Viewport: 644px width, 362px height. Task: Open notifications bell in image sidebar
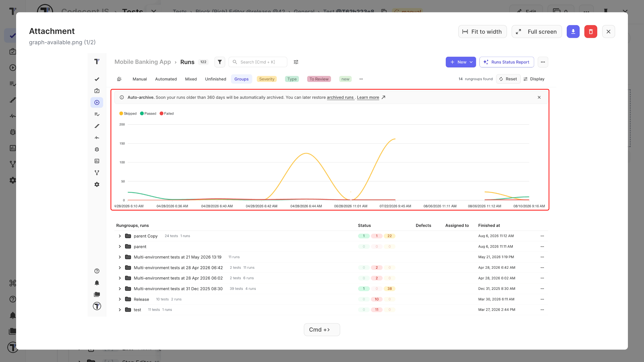97,283
